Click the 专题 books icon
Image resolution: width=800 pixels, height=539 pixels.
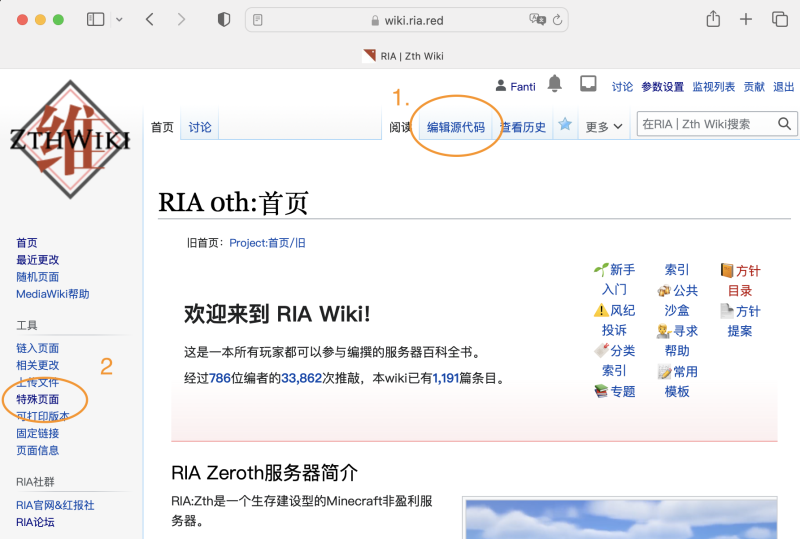click(x=601, y=391)
